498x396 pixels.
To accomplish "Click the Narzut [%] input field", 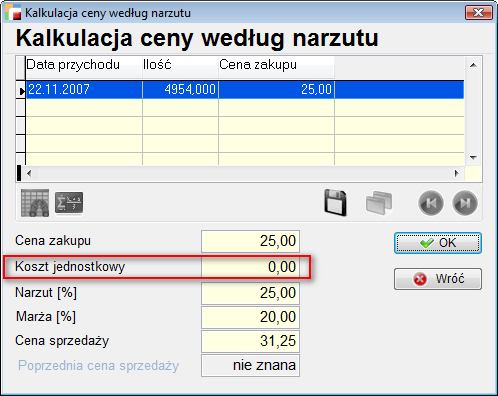I will (x=250, y=293).
